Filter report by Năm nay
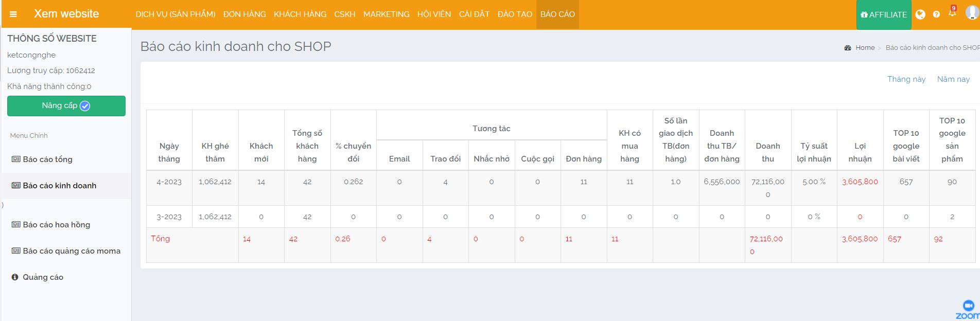The width and height of the screenshot is (980, 321). (953, 79)
